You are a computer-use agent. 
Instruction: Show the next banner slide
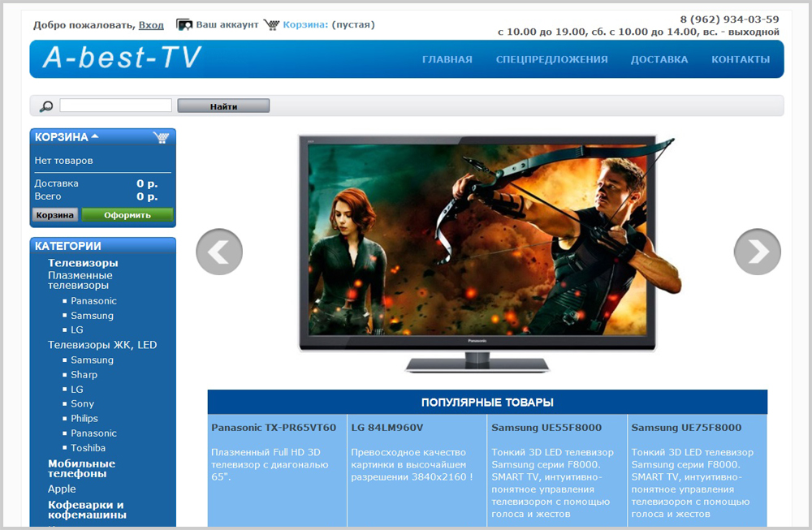757,252
